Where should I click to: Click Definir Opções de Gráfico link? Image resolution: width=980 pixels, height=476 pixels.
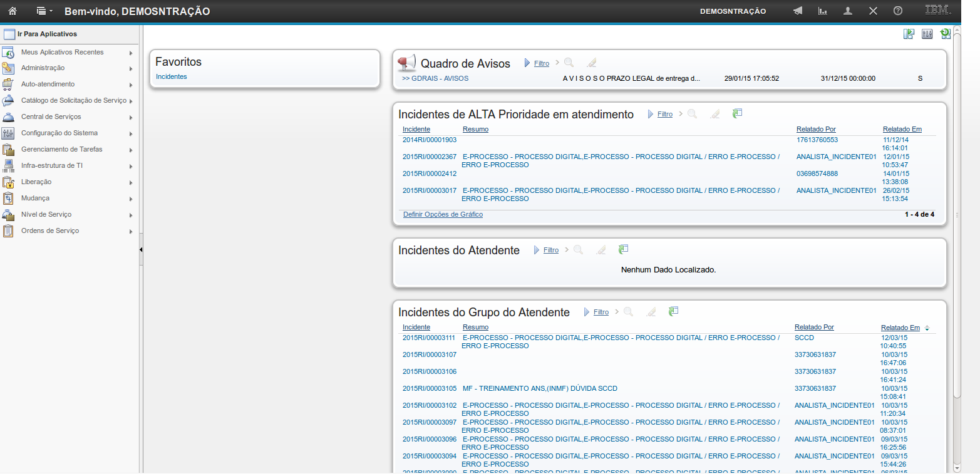[x=443, y=214]
